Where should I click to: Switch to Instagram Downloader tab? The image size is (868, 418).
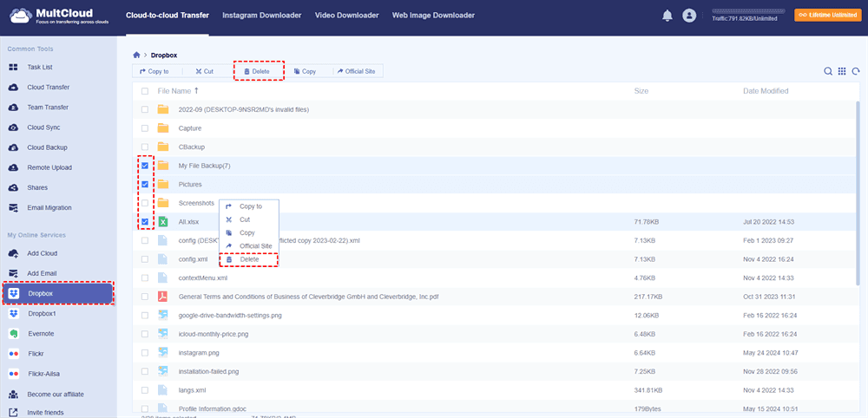[261, 16]
